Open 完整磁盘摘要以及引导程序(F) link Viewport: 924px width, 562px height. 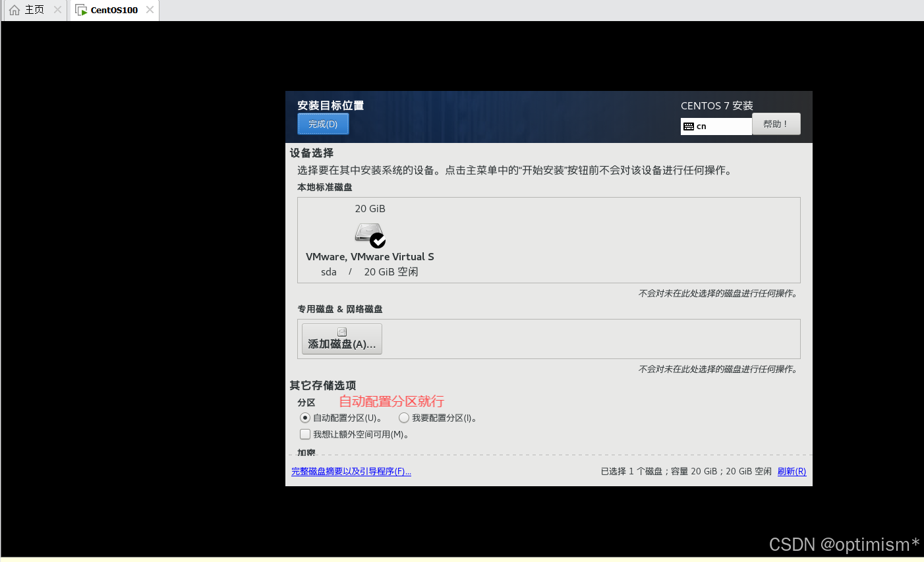point(351,472)
